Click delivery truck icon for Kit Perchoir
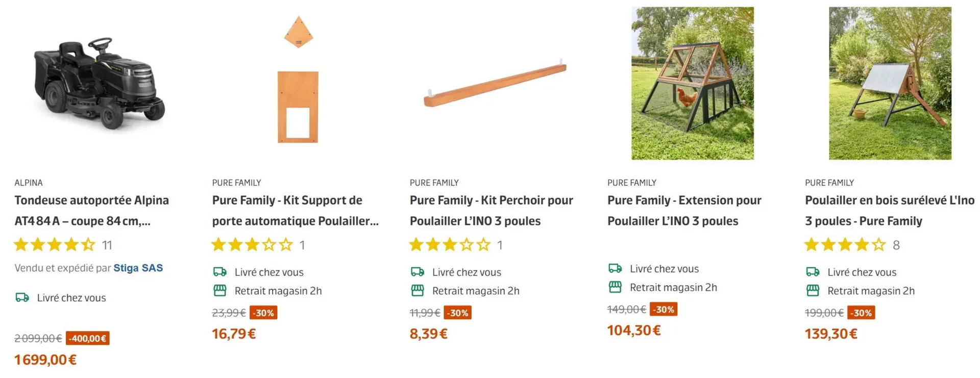The height and width of the screenshot is (378, 980). click(x=418, y=272)
